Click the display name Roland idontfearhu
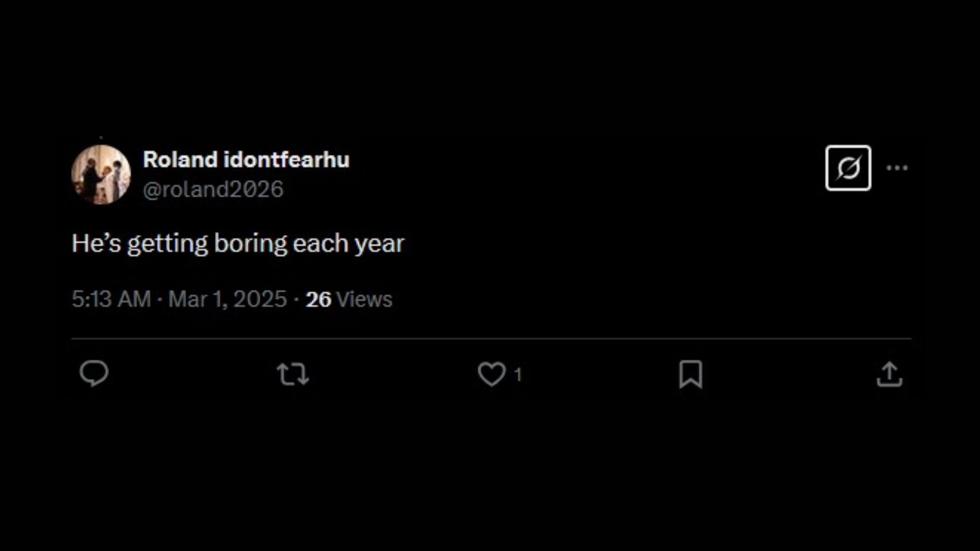This screenshot has height=551, width=980. pyautogui.click(x=246, y=160)
